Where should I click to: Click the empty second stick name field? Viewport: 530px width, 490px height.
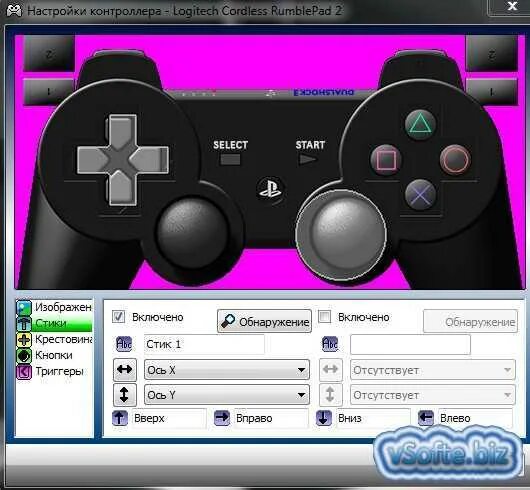coord(410,344)
